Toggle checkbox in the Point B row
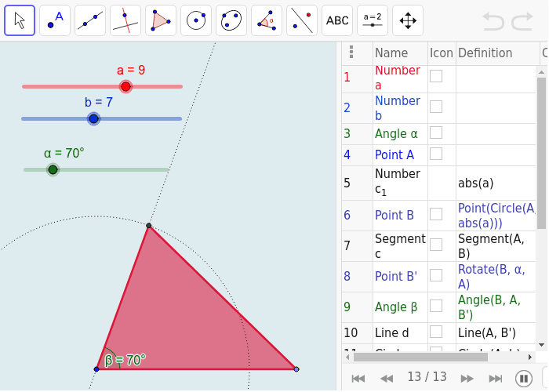Screen dimensions: 549x392 pos(436,214)
